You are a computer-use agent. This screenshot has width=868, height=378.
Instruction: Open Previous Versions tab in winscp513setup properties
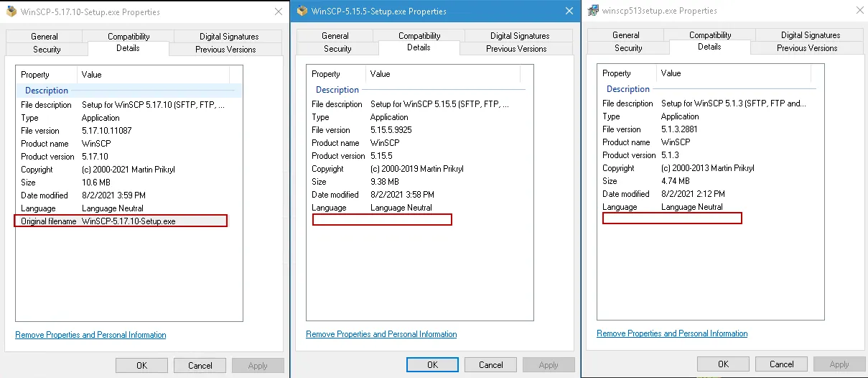click(x=807, y=48)
